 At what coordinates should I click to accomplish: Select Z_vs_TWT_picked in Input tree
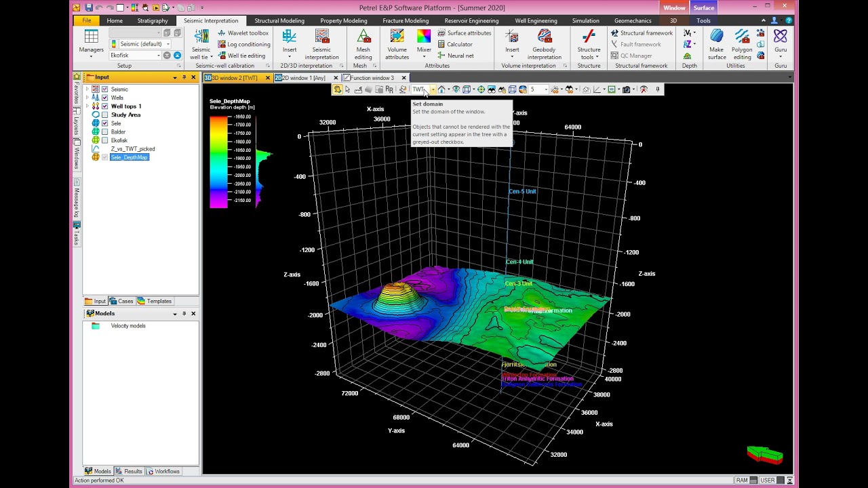133,148
